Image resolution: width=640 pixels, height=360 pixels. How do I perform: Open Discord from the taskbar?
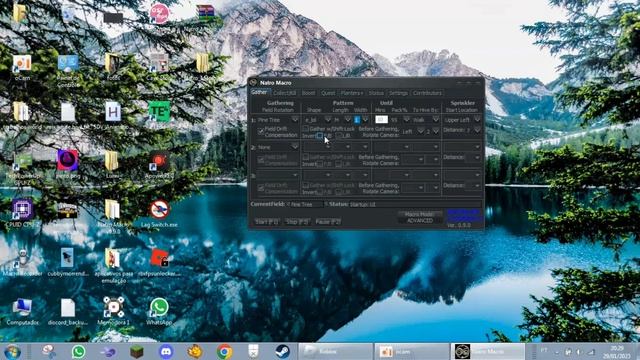(x=166, y=351)
